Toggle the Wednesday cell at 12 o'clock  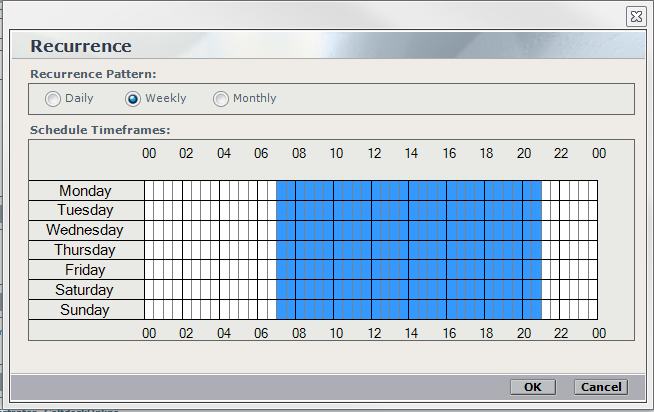(x=376, y=231)
